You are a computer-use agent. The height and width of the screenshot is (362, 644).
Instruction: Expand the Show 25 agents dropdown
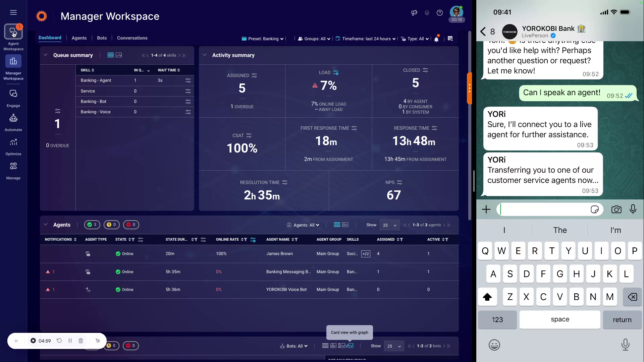(389, 225)
